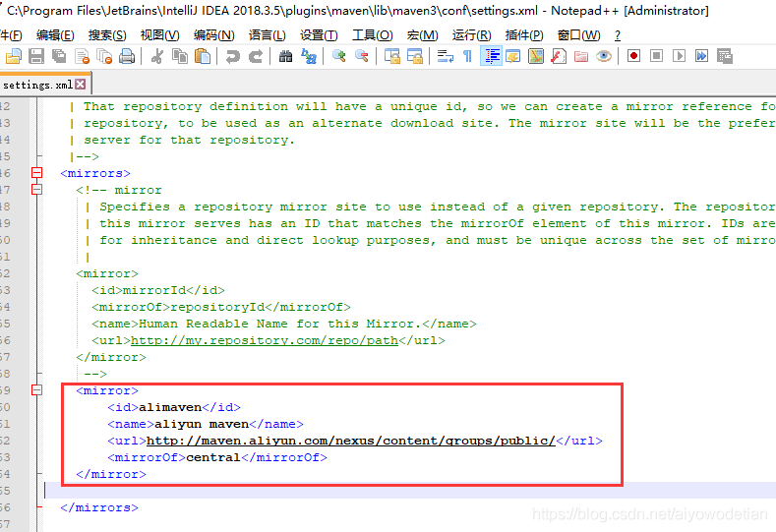
Task: Show the Document Map panel icon
Action: click(536, 56)
